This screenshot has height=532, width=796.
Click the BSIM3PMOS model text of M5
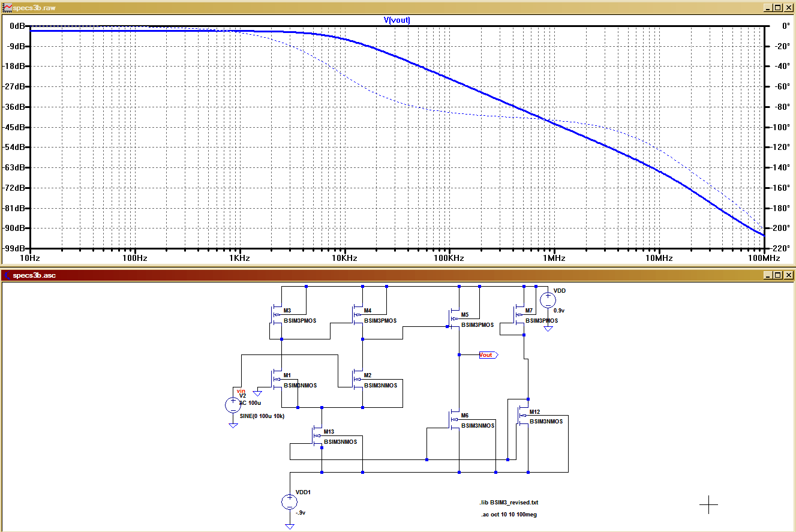pos(477,324)
